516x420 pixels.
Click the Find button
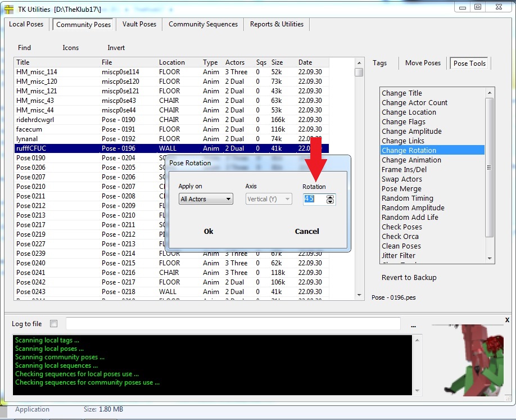[x=24, y=48]
